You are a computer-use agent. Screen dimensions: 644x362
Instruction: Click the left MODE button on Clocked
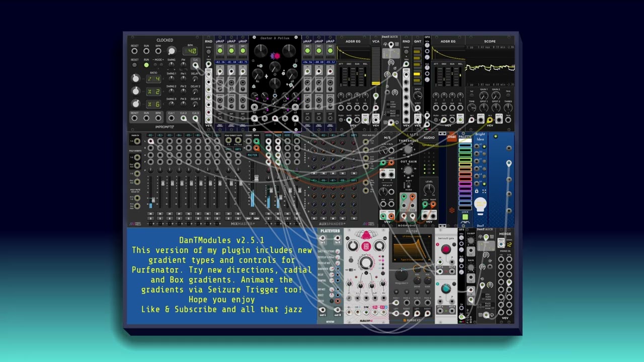[x=154, y=65]
